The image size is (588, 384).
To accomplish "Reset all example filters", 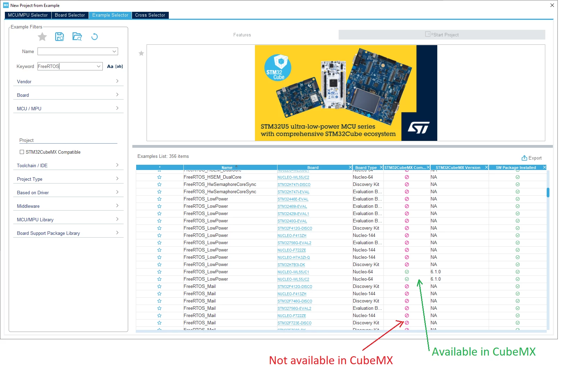I will pos(94,36).
